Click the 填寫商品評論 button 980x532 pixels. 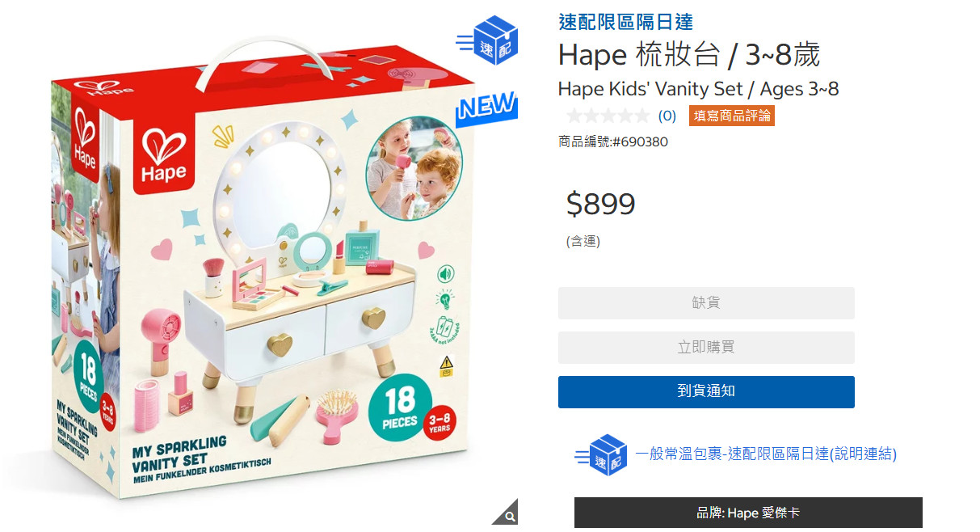[x=732, y=116]
